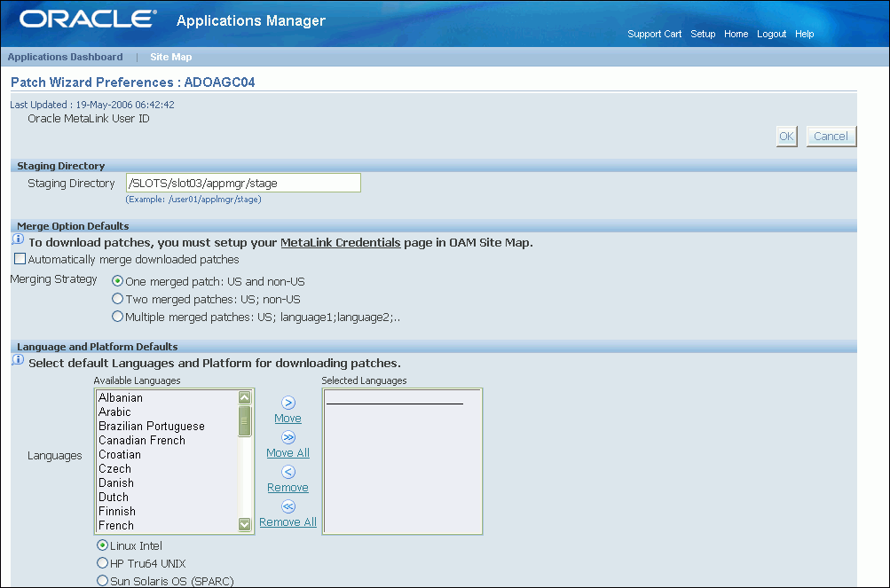
Task: Click the Available Languages scroll up arrow
Action: [x=245, y=397]
